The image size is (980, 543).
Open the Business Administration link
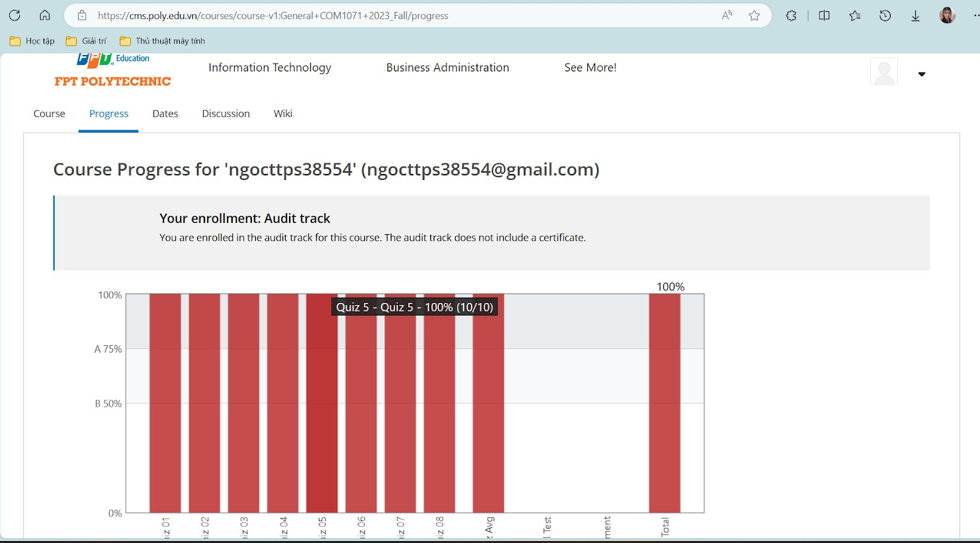pyautogui.click(x=448, y=67)
